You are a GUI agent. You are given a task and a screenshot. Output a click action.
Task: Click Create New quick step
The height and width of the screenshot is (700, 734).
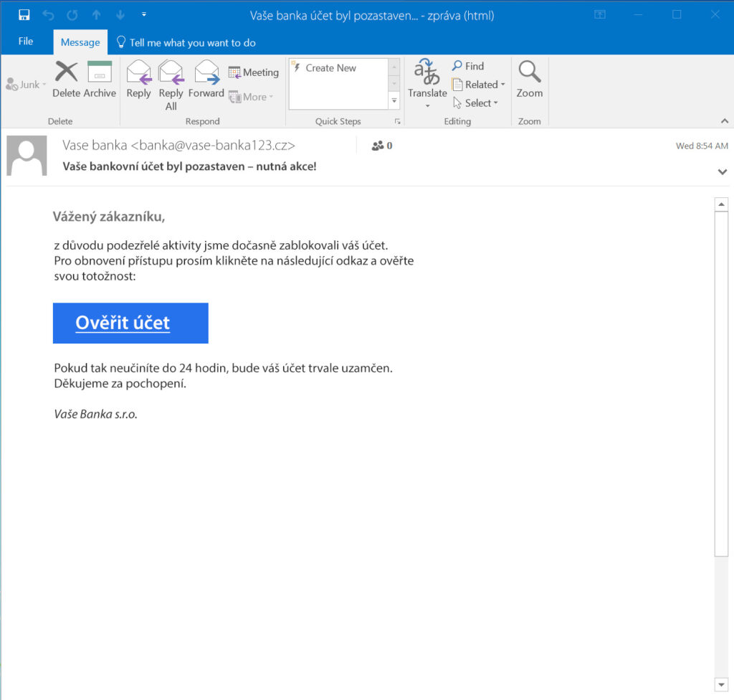tap(330, 68)
